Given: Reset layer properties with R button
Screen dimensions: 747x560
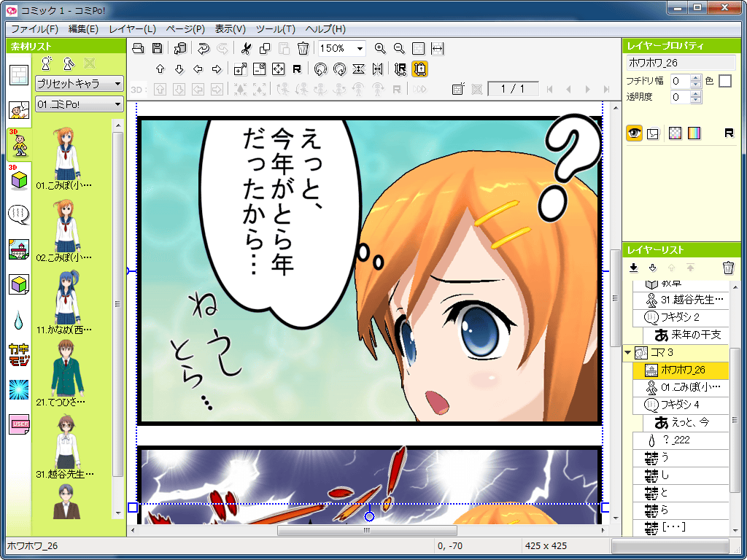Looking at the screenshot, I should tap(729, 133).
